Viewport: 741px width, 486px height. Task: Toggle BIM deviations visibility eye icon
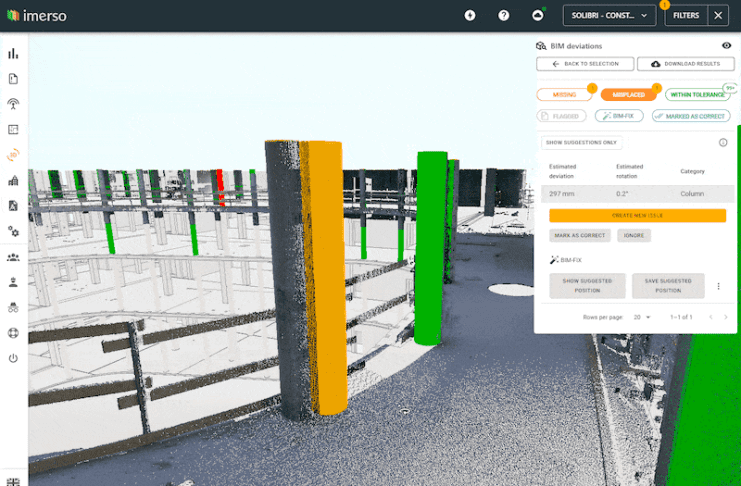(x=726, y=46)
